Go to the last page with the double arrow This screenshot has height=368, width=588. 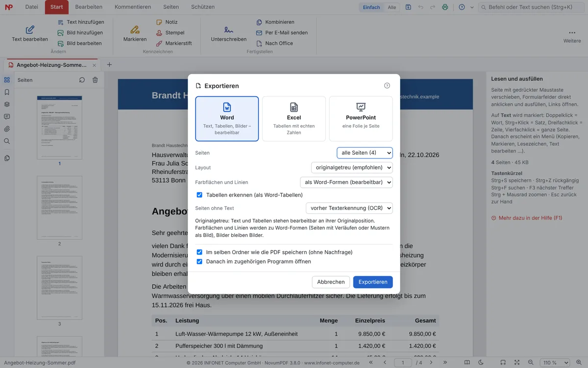445,363
